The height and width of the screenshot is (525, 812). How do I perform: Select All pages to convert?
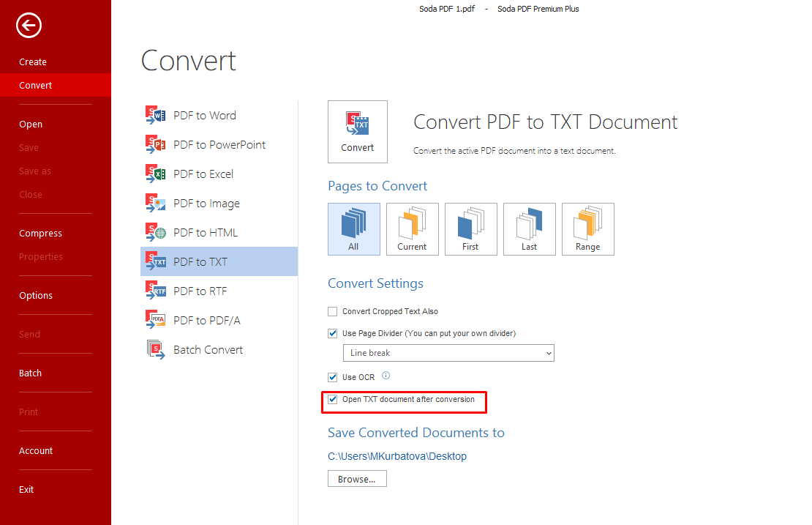pyautogui.click(x=354, y=229)
